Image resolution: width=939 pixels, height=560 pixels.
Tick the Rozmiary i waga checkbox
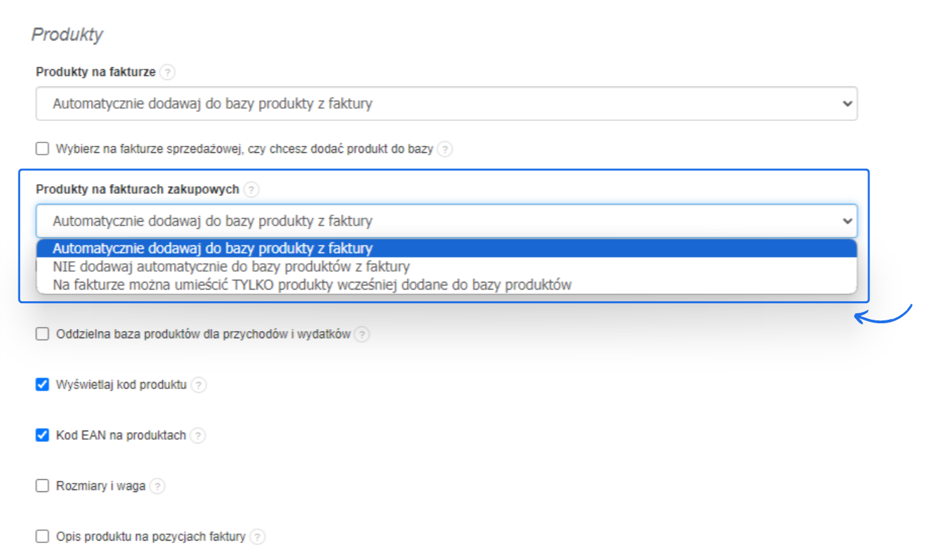(x=42, y=486)
